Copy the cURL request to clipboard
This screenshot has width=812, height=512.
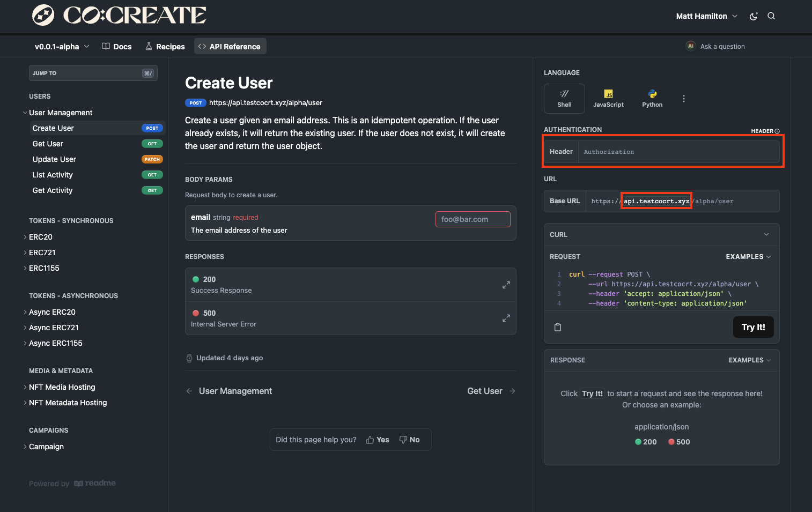pos(558,327)
